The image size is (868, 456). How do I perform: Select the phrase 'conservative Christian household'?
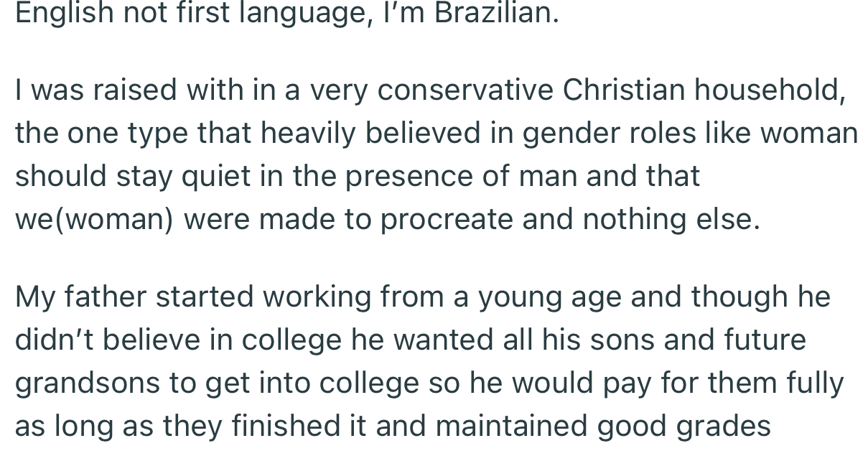point(609,91)
